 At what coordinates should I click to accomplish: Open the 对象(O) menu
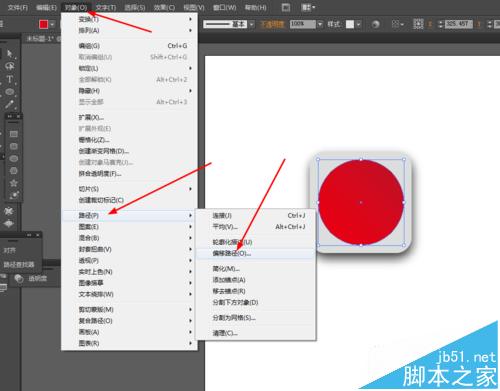tap(76, 7)
